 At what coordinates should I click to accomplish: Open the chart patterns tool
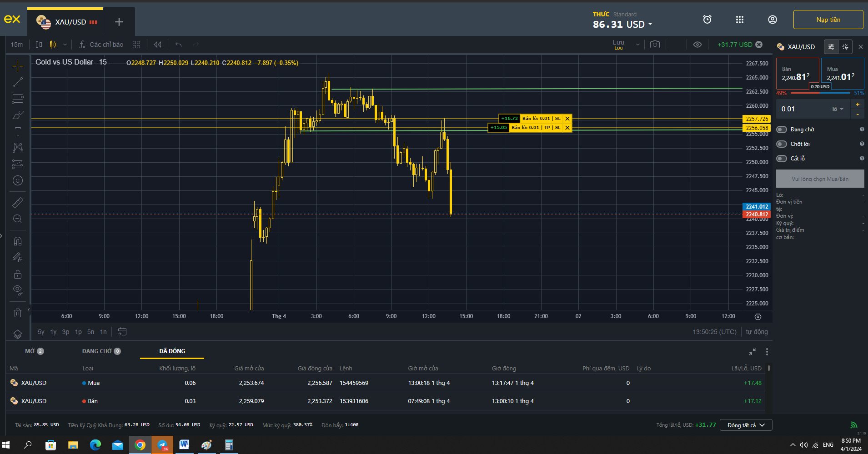[18, 148]
